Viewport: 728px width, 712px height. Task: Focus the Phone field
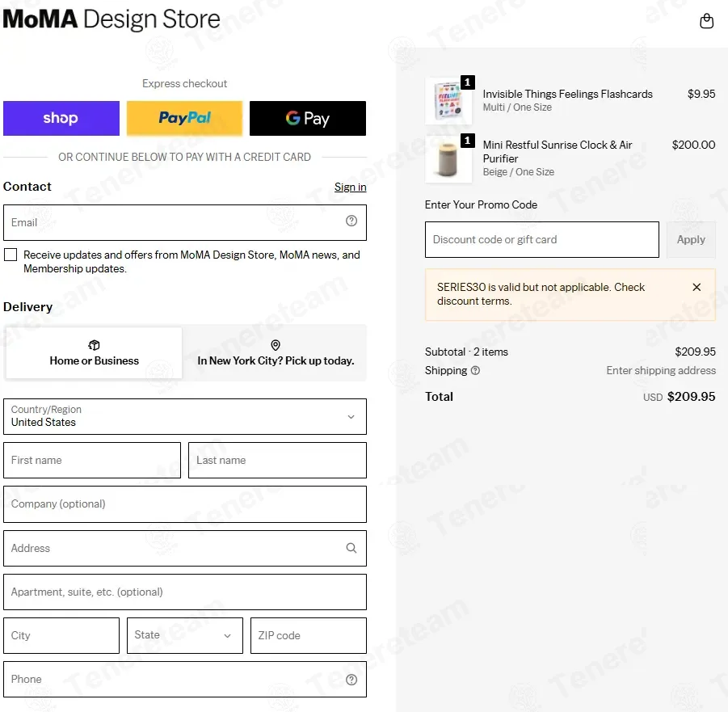pyautogui.click(x=185, y=680)
